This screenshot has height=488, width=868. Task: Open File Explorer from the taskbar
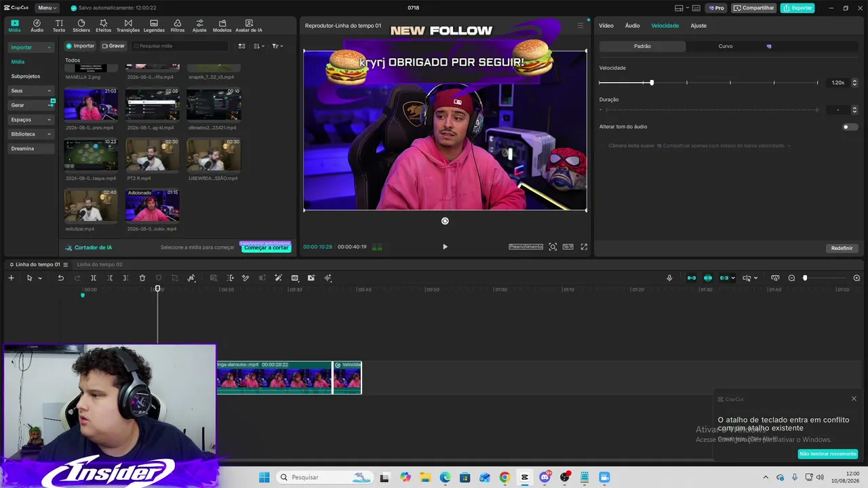click(x=425, y=477)
